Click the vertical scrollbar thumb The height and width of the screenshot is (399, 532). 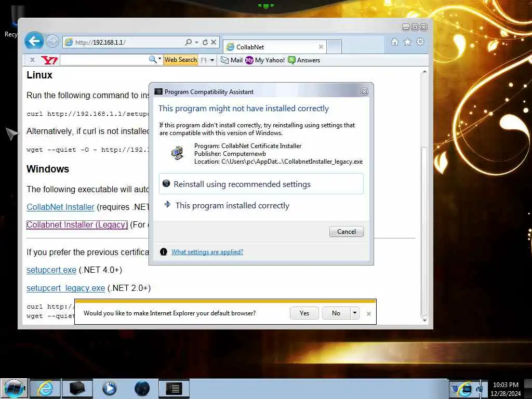pyautogui.click(x=424, y=231)
